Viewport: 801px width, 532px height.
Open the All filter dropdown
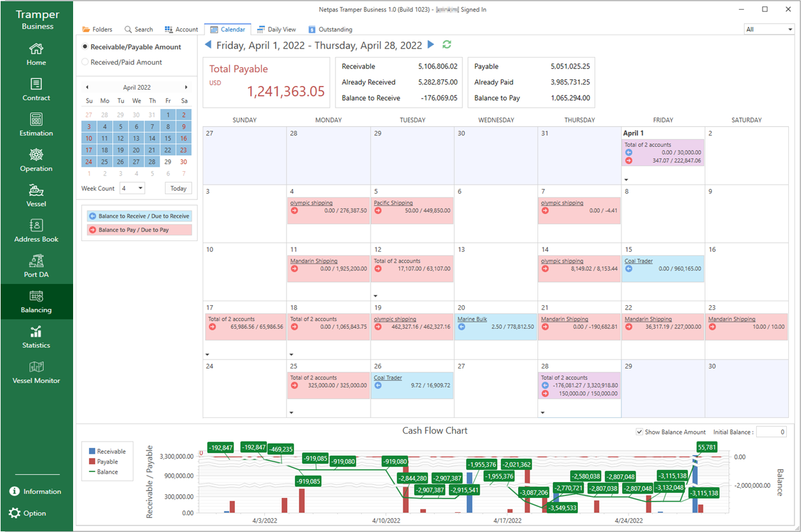[x=770, y=29]
